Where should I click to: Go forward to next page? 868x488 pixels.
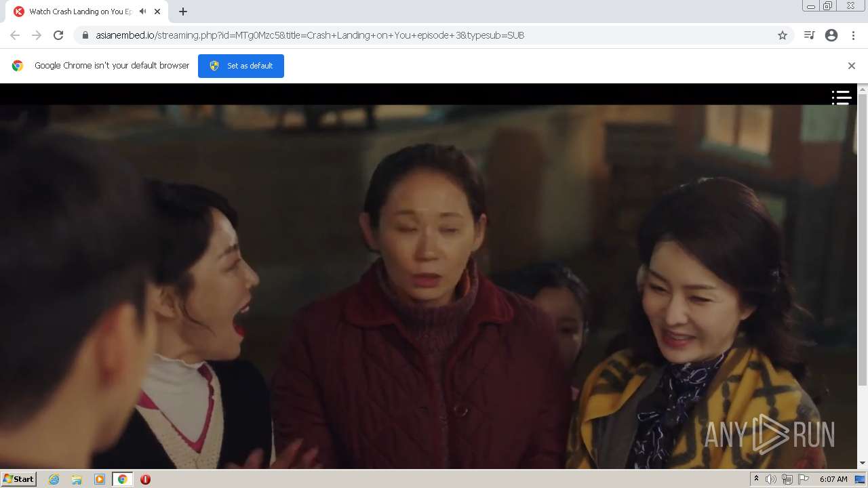[x=37, y=35]
